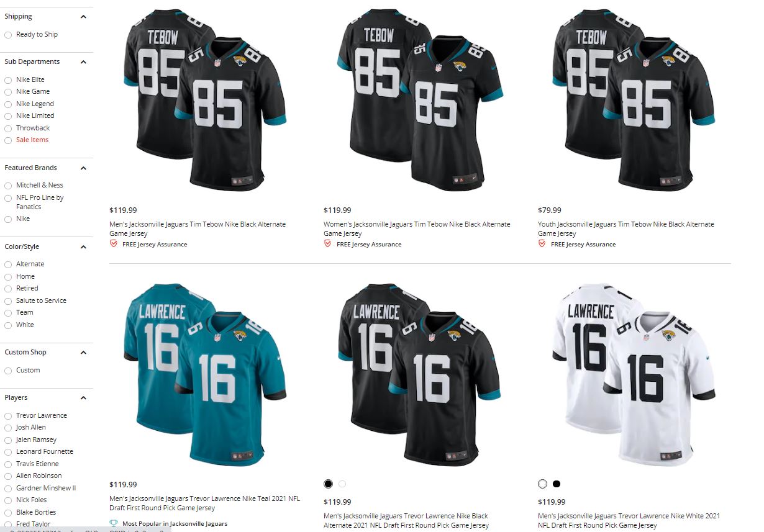Collapse the Players filter section
Image resolution: width=764 pixels, height=532 pixels.
tap(84, 398)
